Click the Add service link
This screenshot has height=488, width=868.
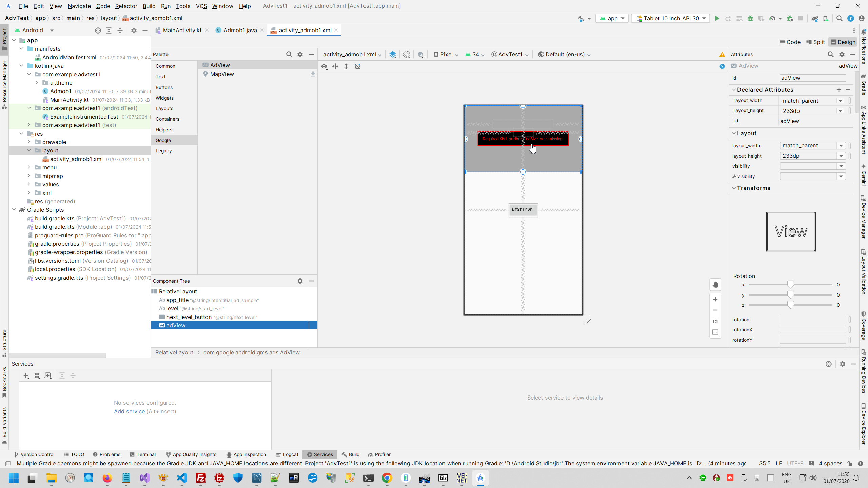pyautogui.click(x=129, y=411)
